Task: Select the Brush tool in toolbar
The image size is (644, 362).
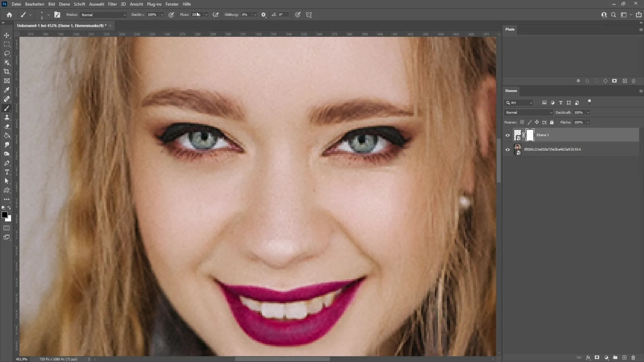Action: click(x=7, y=108)
